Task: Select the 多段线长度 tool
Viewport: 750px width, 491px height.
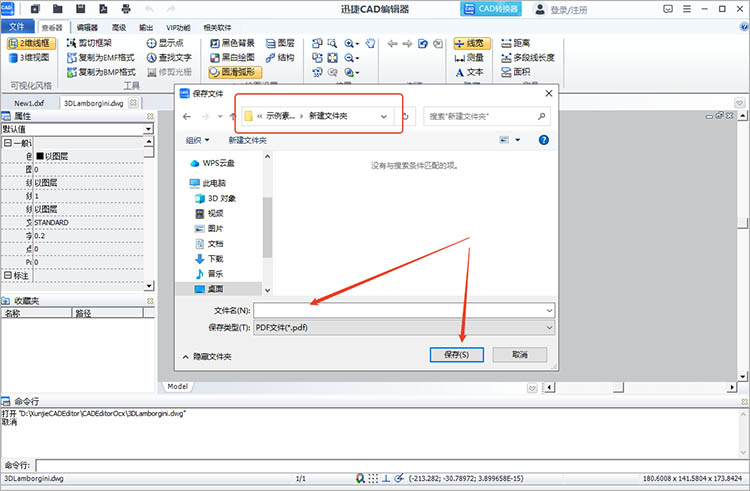Action: coord(528,58)
